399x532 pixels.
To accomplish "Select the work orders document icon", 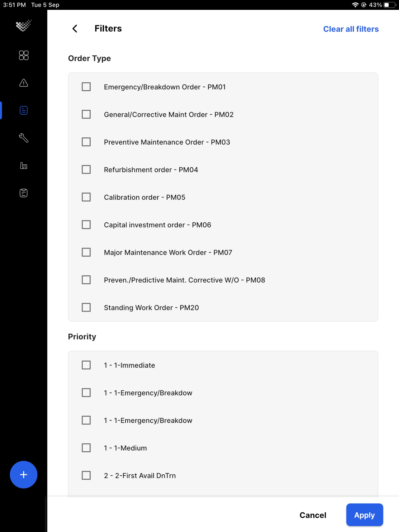I will point(24,110).
